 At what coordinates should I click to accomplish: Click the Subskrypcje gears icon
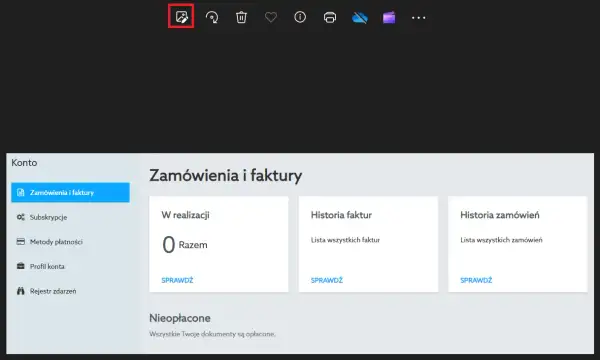[x=21, y=217]
